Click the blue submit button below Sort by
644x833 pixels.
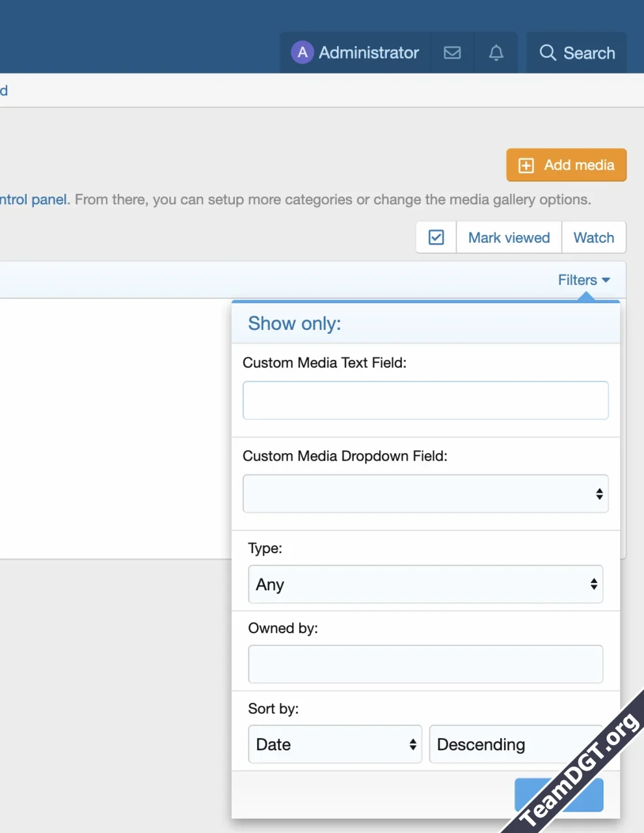point(558,795)
